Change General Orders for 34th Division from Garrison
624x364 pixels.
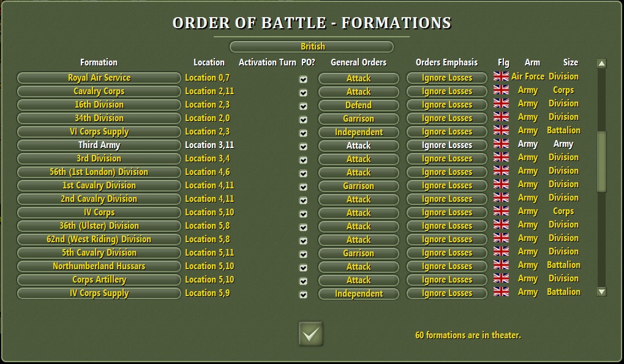tap(358, 117)
